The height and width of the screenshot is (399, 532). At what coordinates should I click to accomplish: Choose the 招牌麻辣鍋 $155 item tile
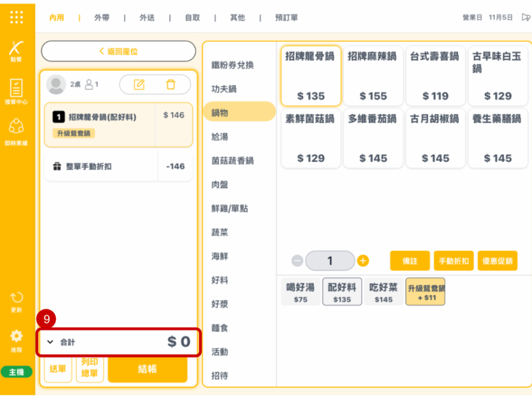click(373, 76)
